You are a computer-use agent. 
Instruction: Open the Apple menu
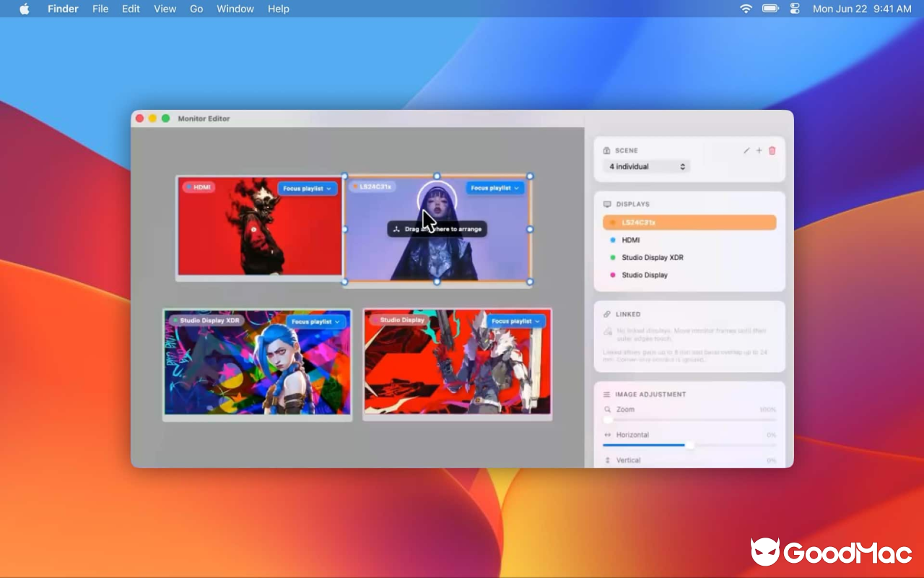pyautogui.click(x=25, y=9)
